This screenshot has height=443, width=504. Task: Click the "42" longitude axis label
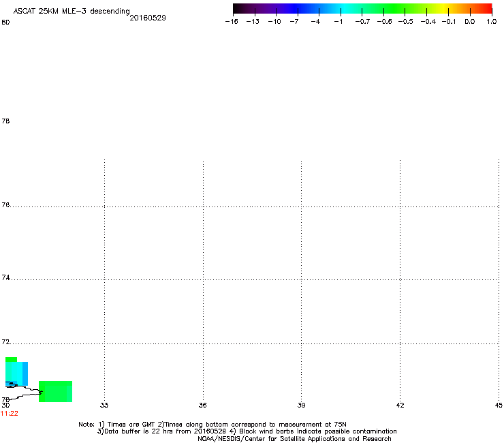[400, 406]
